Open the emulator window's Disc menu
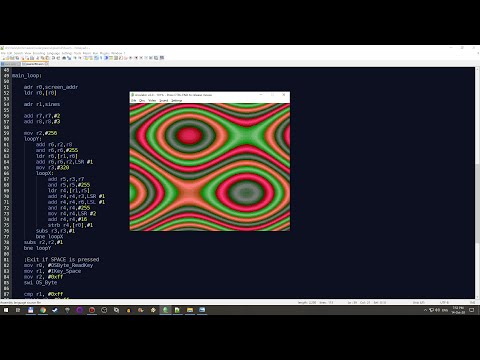 click(142, 100)
